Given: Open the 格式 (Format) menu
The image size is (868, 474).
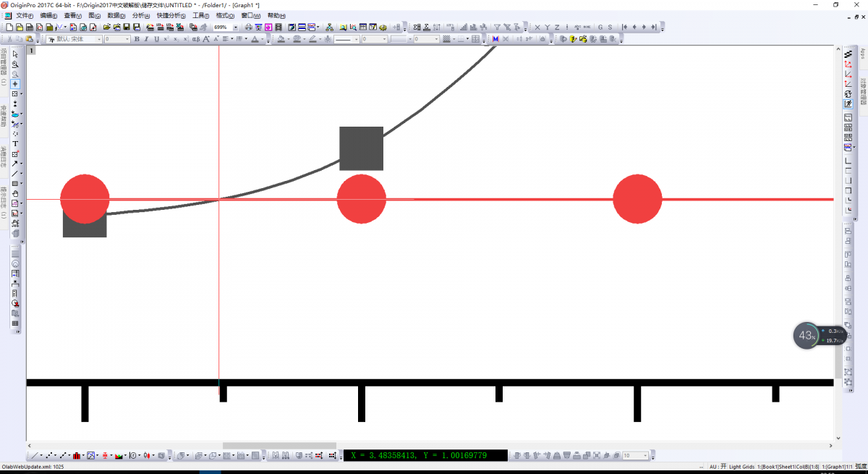Looking at the screenshot, I should coord(226,15).
